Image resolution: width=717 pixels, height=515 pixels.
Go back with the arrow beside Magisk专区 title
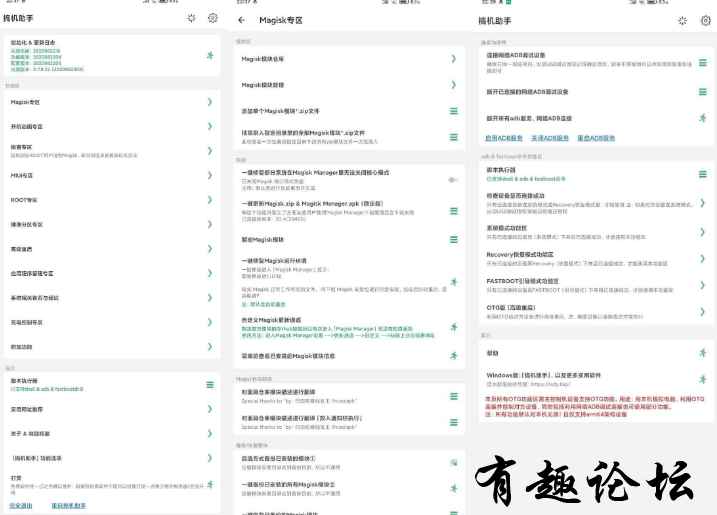pos(241,20)
